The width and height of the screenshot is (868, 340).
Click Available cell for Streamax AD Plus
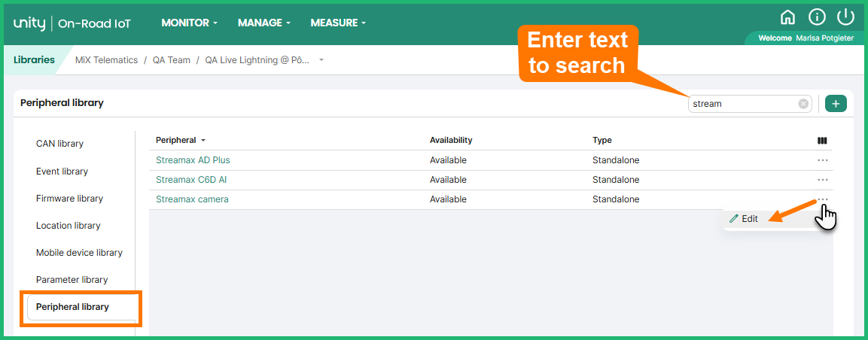pyautogui.click(x=449, y=160)
